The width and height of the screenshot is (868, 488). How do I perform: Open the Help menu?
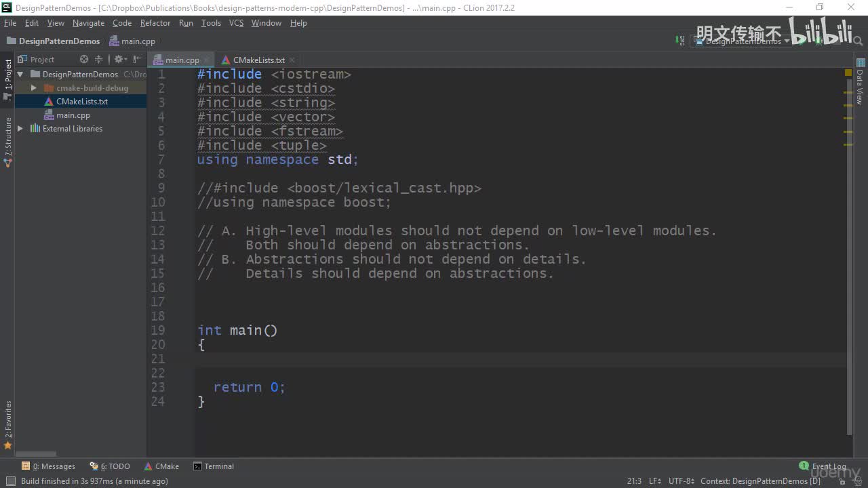pos(298,23)
